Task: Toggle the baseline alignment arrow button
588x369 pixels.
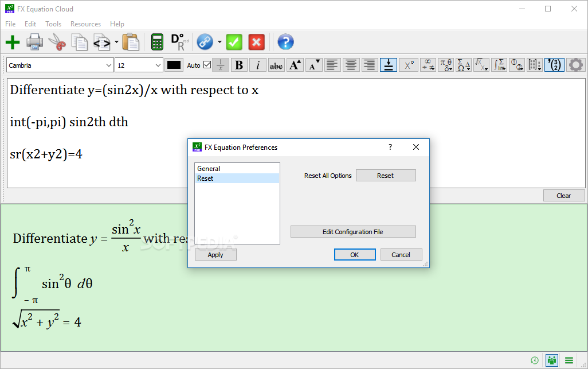Action: [389, 65]
